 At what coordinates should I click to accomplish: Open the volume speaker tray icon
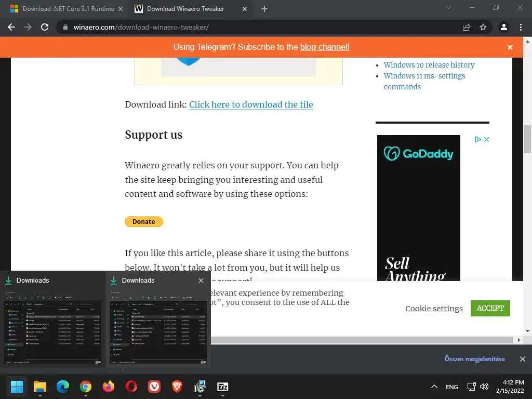[x=484, y=387]
